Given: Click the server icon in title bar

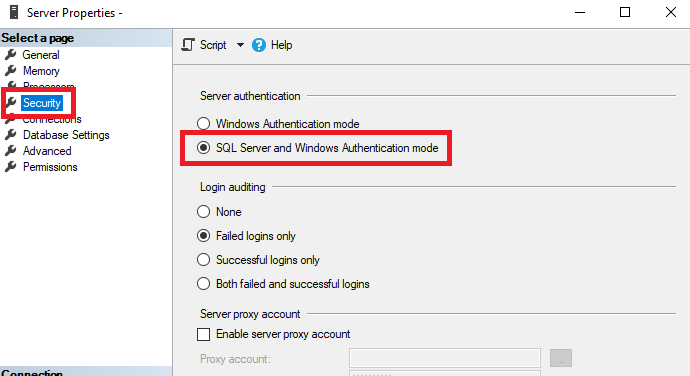Looking at the screenshot, I should tap(14, 12).
